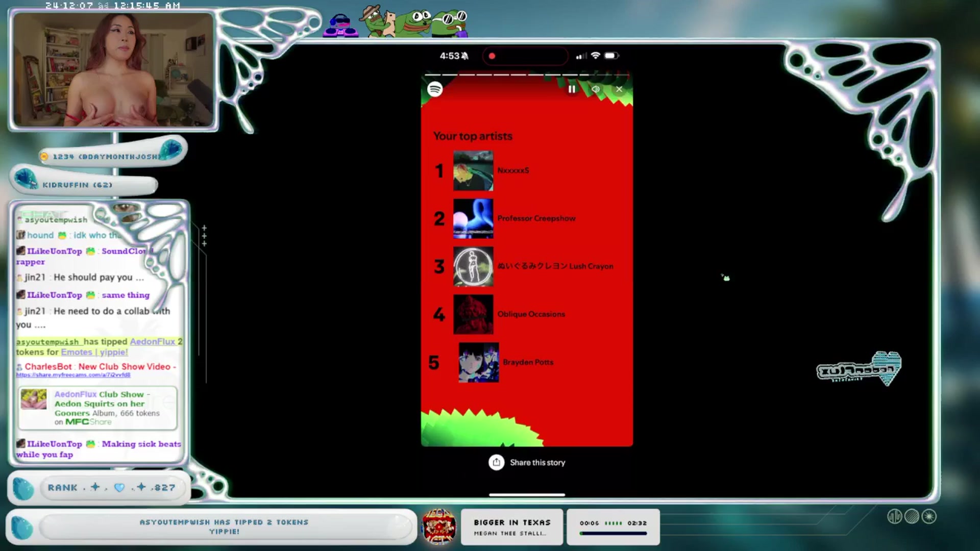Click the phone recording indicator red dot
Screen dimensions: 980x551
(492, 56)
